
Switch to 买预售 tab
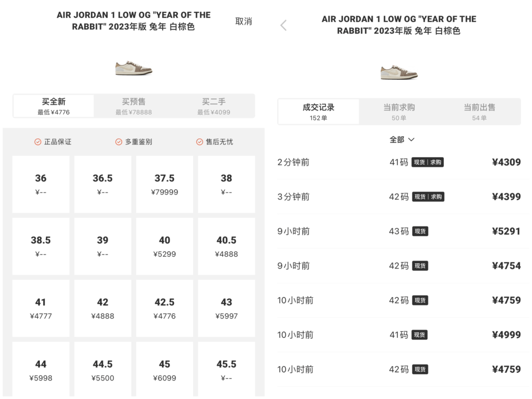point(133,106)
